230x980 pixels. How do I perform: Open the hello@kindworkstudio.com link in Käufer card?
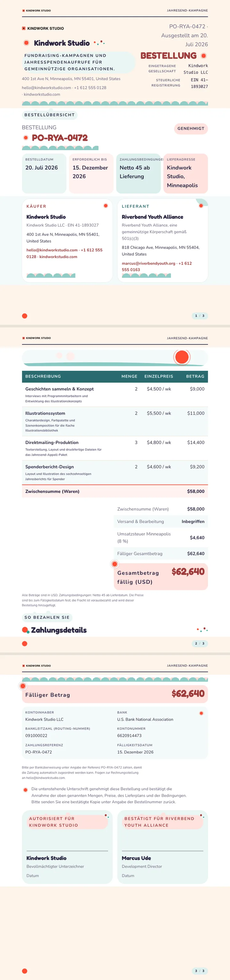(x=52, y=250)
